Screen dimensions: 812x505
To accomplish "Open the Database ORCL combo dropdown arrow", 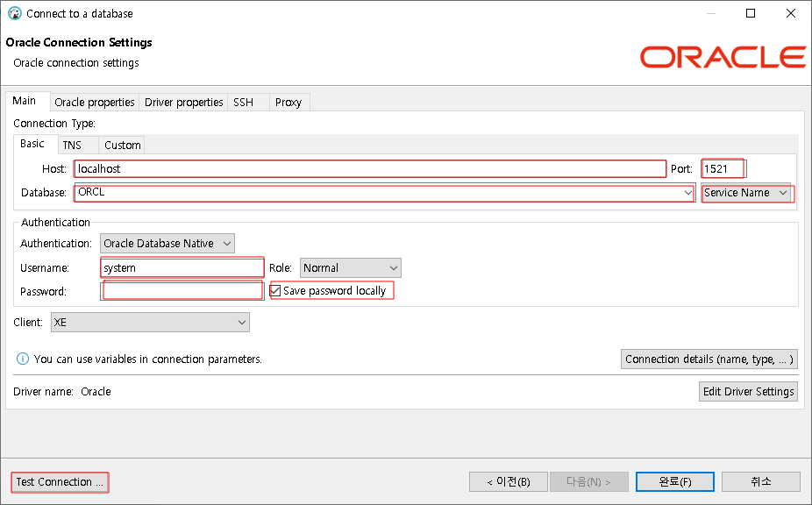I will (687, 193).
